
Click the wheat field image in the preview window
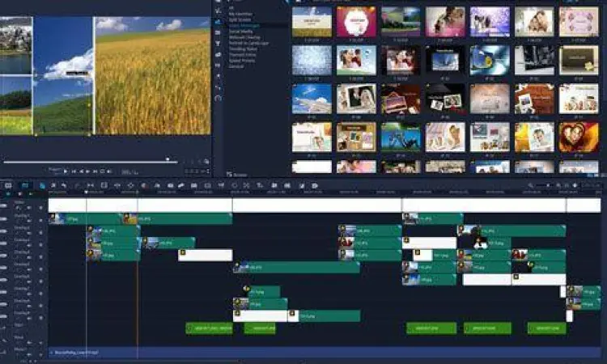pos(153,76)
